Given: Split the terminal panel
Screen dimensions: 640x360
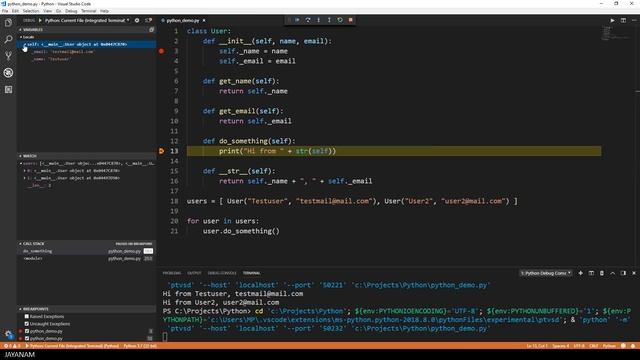Looking at the screenshot, I should tap(591, 273).
